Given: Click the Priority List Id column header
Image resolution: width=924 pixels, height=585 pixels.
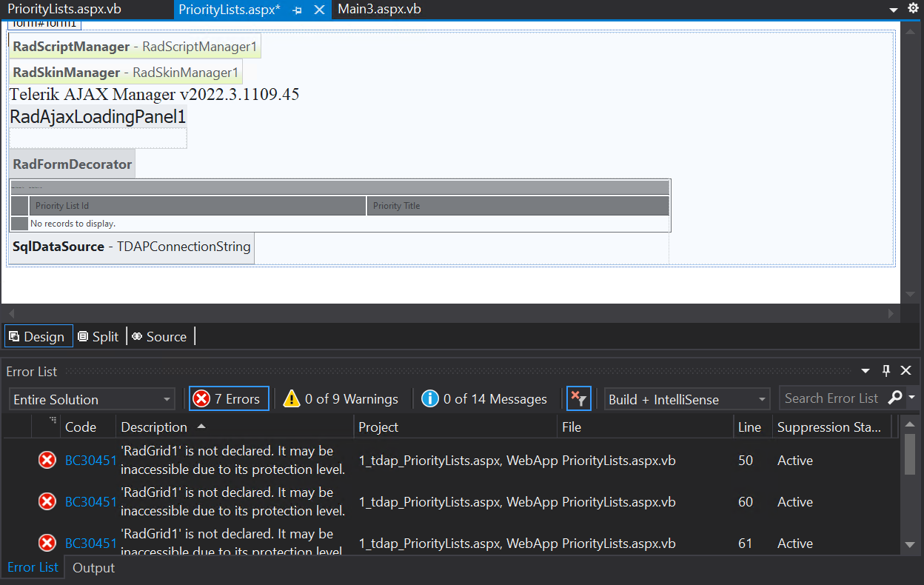Looking at the screenshot, I should pyautogui.click(x=198, y=206).
